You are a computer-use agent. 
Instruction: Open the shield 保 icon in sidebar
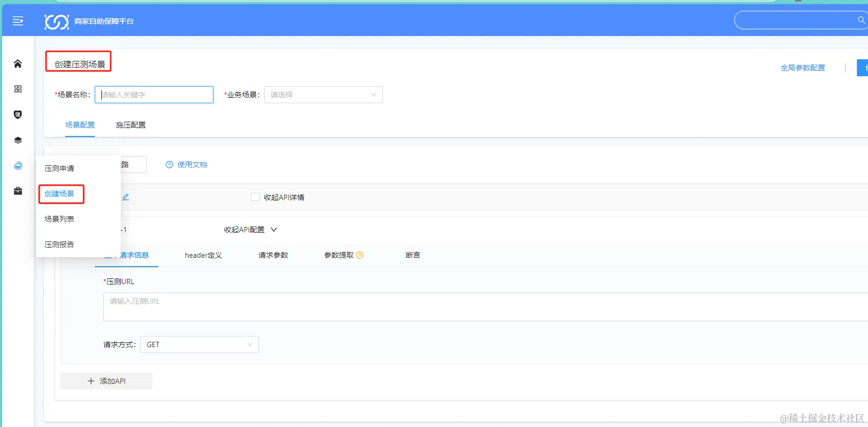pos(18,114)
